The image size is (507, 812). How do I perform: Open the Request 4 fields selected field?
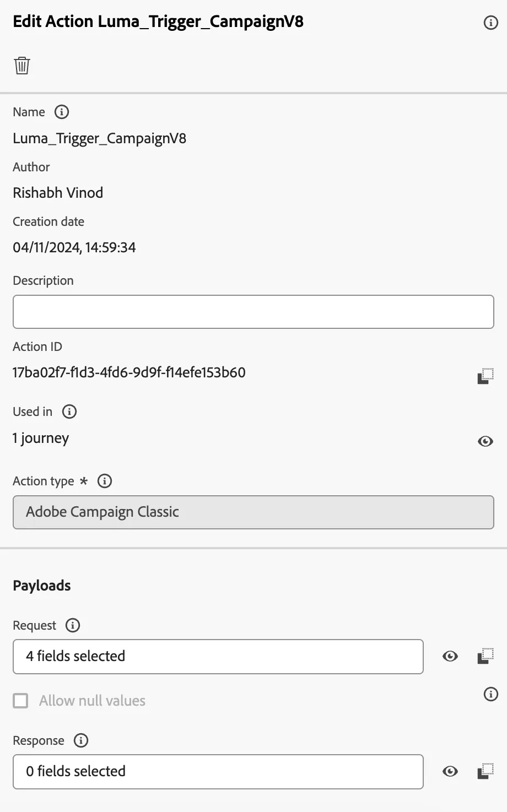[218, 657]
